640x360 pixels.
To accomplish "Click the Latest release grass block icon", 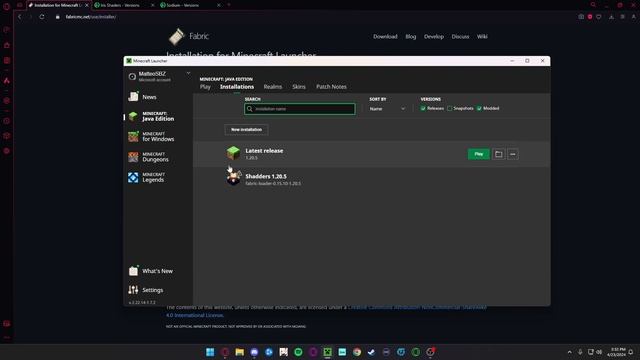I will click(233, 153).
